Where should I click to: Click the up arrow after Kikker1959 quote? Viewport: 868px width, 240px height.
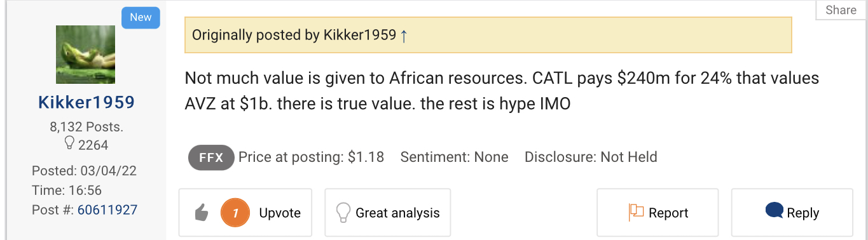pos(404,35)
